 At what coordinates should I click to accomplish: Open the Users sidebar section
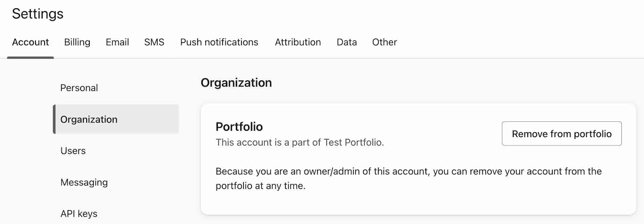pyautogui.click(x=73, y=151)
